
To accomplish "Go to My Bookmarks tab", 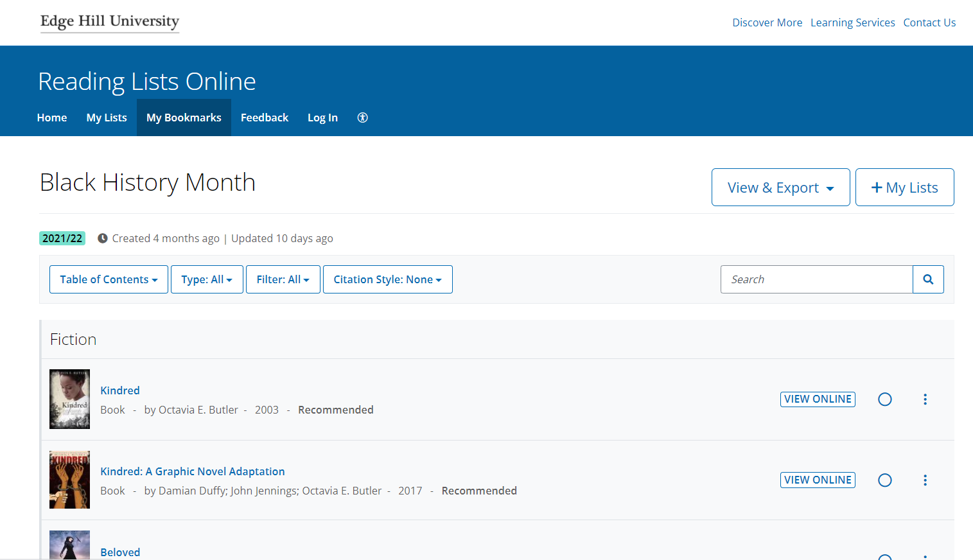I will click(x=184, y=118).
